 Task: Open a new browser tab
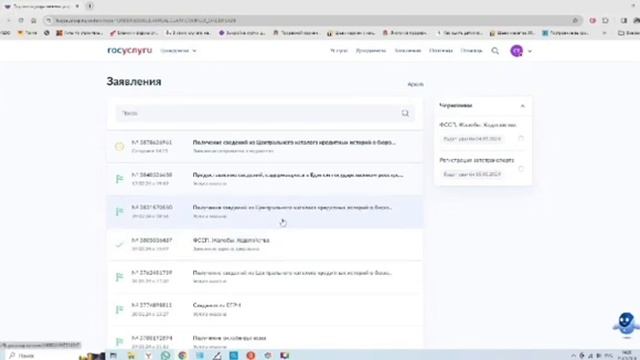[x=90, y=6]
